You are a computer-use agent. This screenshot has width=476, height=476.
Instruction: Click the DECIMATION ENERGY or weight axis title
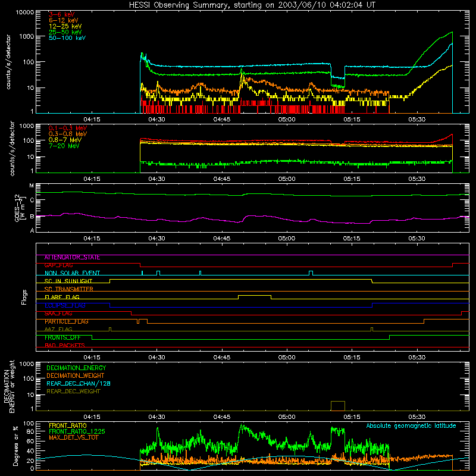click(9, 386)
